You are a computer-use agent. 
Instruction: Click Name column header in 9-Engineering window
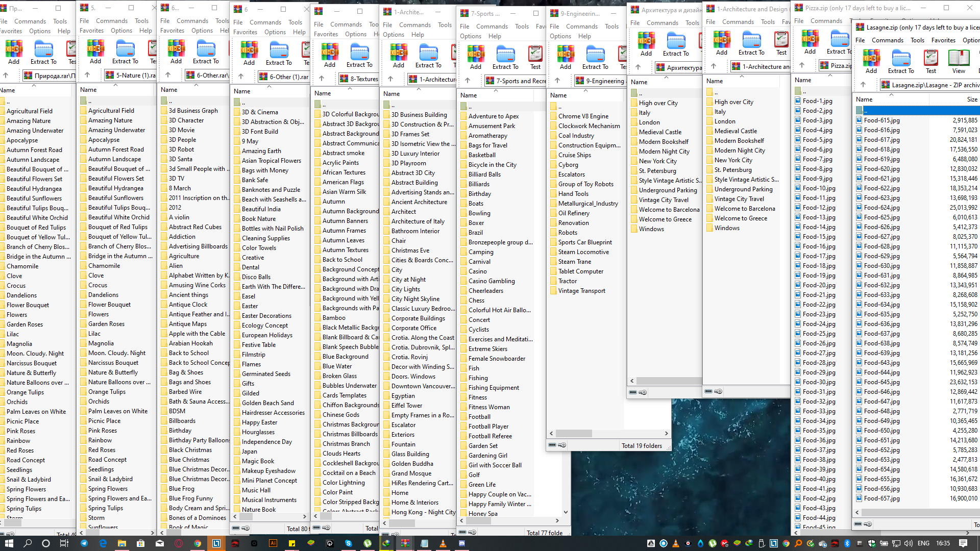click(558, 95)
